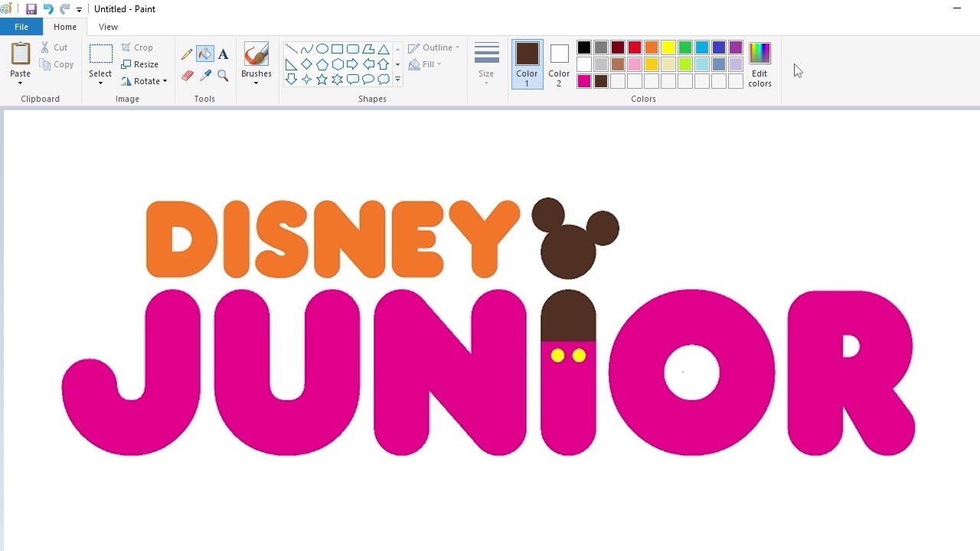Choose the Up arrow shape
This screenshot has height=551, width=980.
384,64
